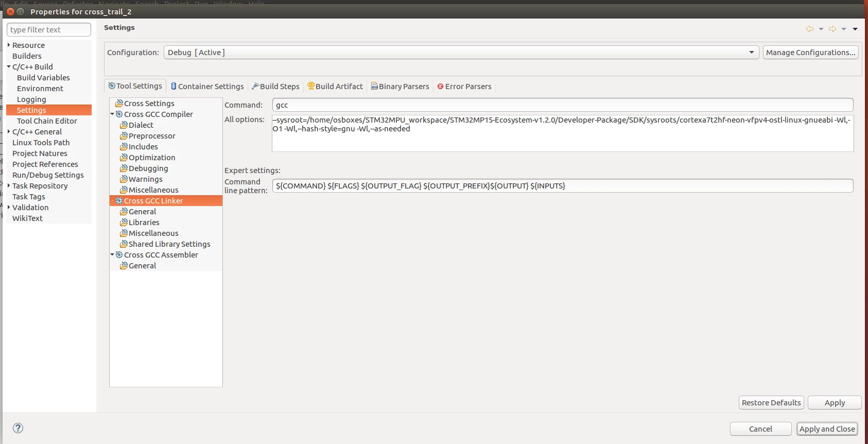Click the Preprocessor option page icon
Viewport: 868px width, 444px height.
tap(124, 136)
